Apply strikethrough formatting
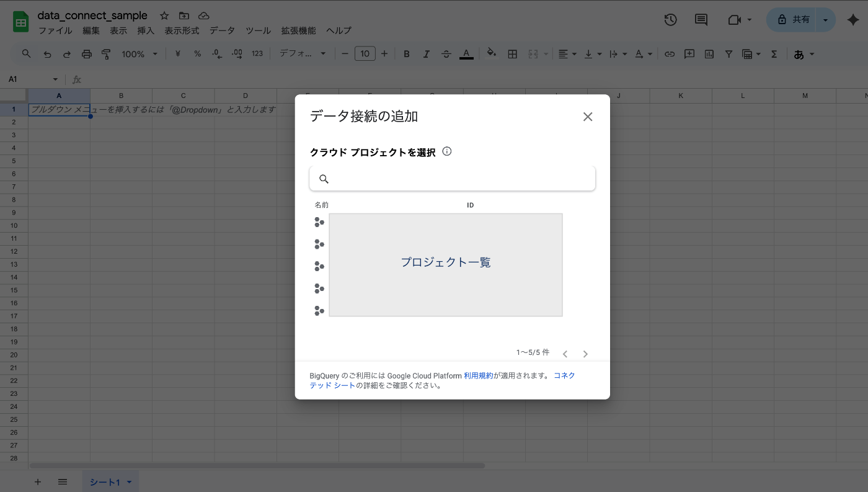The image size is (868, 492). coord(446,54)
